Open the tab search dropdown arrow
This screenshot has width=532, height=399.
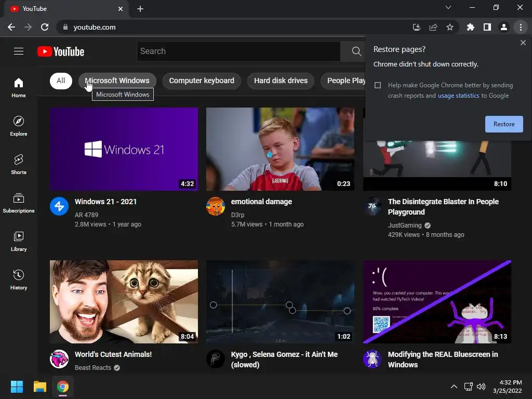coord(448,7)
